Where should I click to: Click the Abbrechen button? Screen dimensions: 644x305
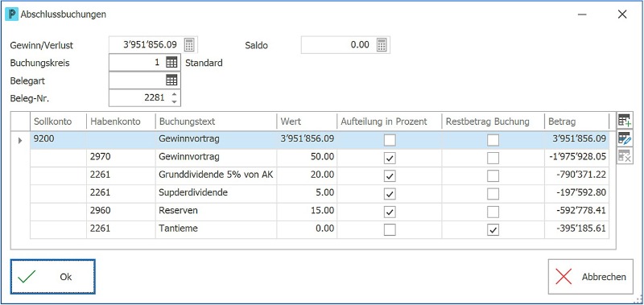[x=591, y=277]
